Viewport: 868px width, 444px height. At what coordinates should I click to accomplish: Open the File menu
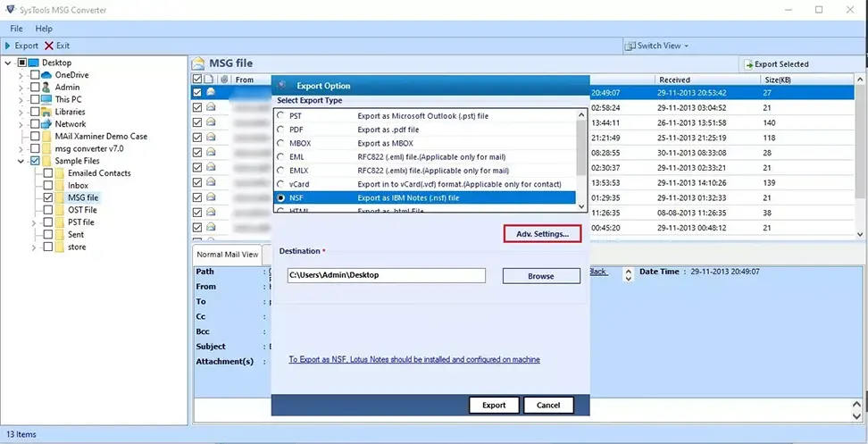click(16, 29)
